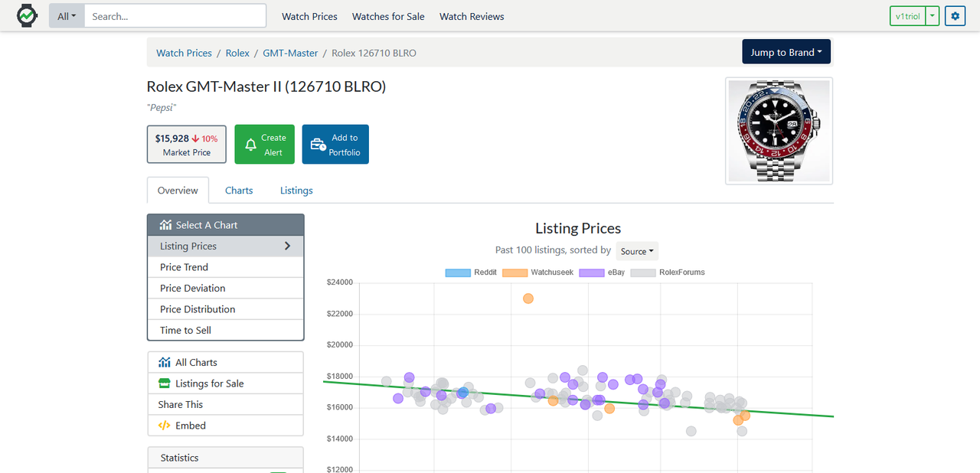Open the Jump to Brand dropdown
Image resolution: width=980 pixels, height=473 pixels.
(786, 52)
